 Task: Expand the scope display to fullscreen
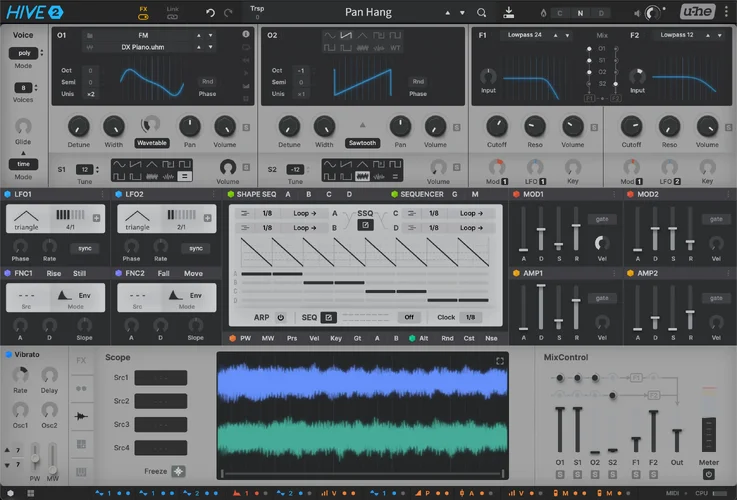click(x=500, y=361)
